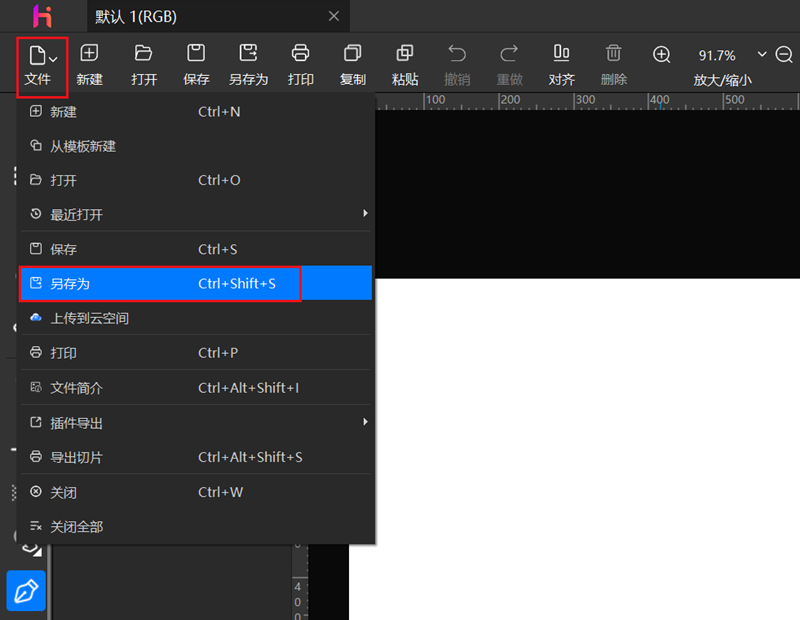800x620 pixels.
Task: Choose 打印 Ctrl+P in file menu
Action: click(x=196, y=353)
